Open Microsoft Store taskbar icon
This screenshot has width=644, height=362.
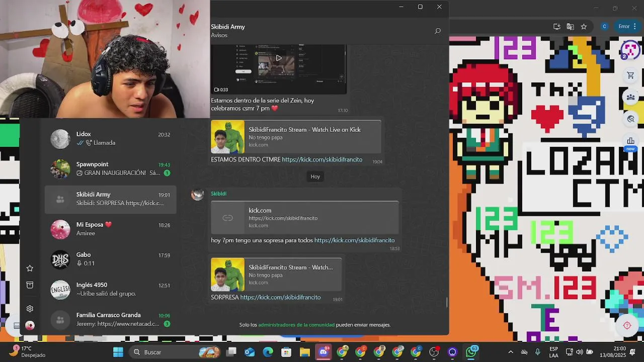tap(286, 352)
